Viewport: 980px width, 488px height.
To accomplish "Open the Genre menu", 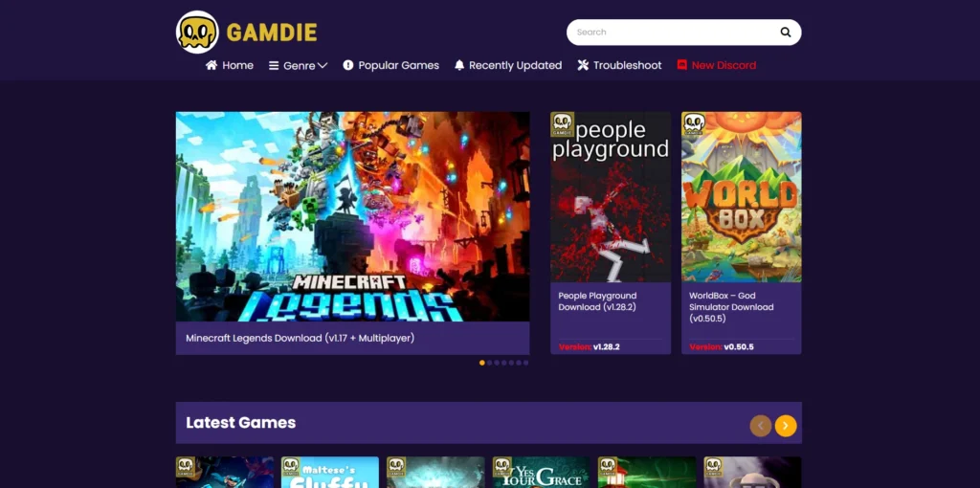I will (x=299, y=66).
